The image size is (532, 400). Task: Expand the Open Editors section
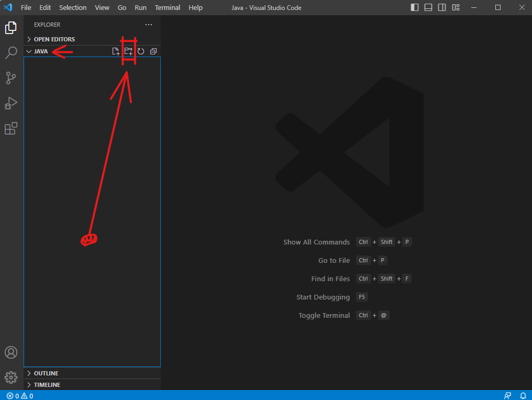click(x=54, y=39)
